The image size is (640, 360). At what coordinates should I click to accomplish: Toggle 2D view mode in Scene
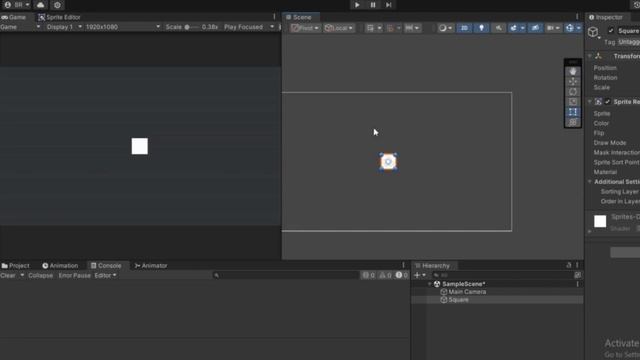pos(464,28)
